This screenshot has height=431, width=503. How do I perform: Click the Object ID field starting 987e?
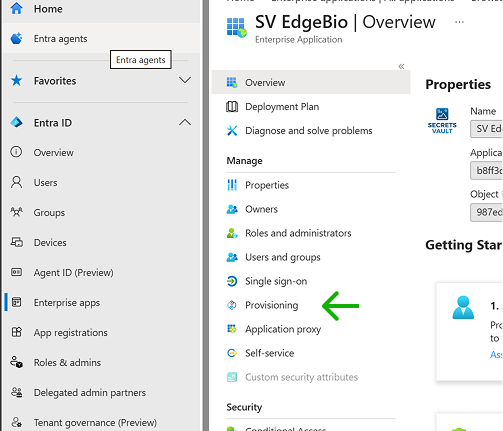coord(486,212)
